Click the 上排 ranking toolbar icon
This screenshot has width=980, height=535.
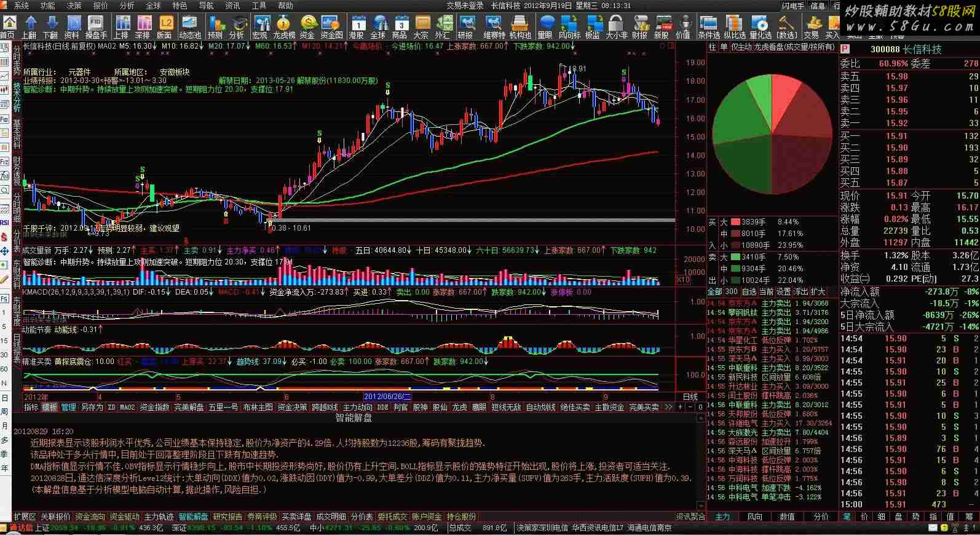coord(121,27)
